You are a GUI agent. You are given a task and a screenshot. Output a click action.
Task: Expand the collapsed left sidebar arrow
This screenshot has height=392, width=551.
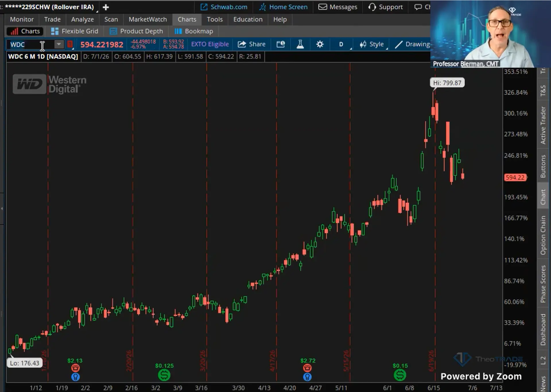(2, 208)
